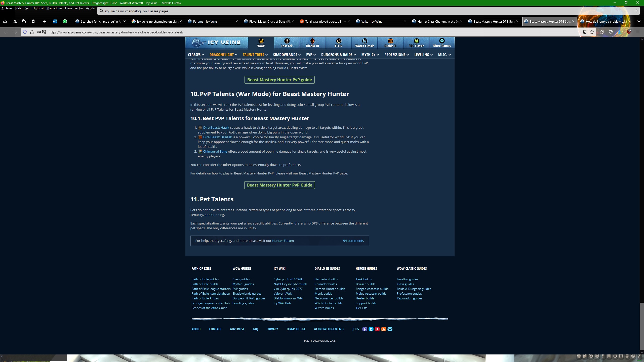Screen dimensions: 644x362
Task: Expand the SHADOWLANDS dropdown menu
Action: 287,55
